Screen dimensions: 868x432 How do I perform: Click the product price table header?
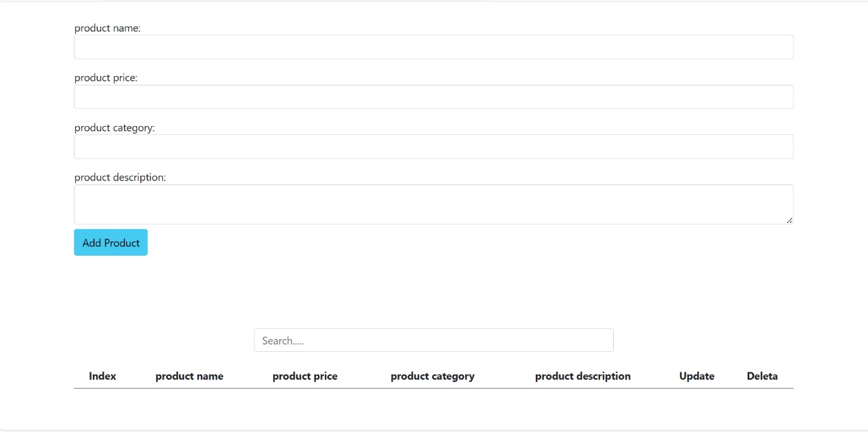(305, 376)
